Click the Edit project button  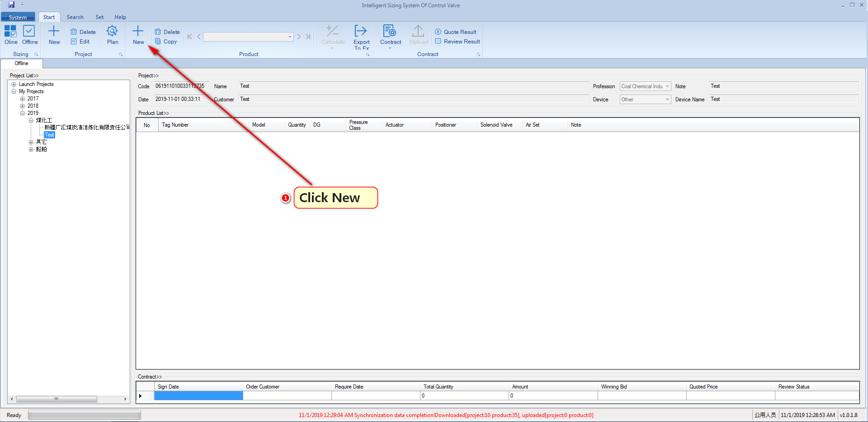[x=80, y=42]
